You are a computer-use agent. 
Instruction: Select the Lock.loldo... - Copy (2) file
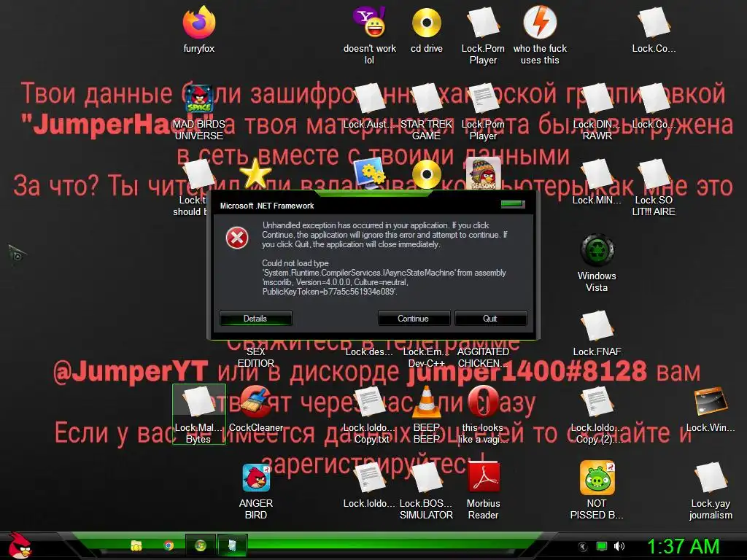pos(597,402)
